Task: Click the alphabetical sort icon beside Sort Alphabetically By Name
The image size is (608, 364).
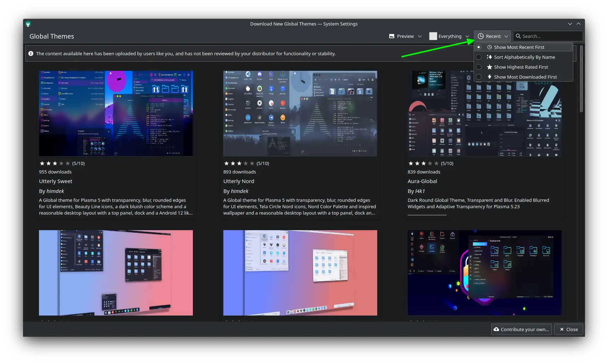Action: coord(490,57)
